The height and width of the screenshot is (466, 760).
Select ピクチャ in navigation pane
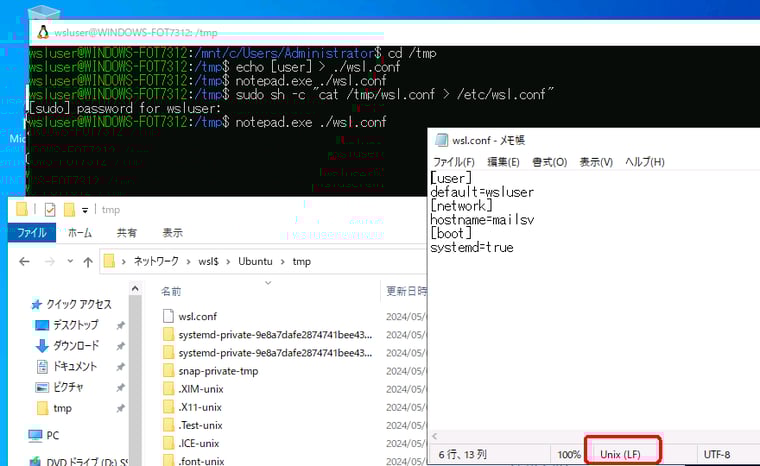[x=68, y=387]
